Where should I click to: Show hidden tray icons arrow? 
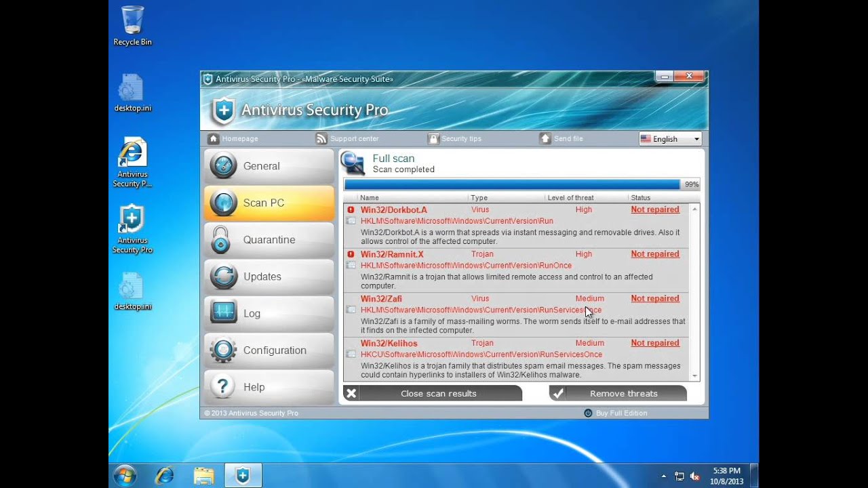tap(664, 476)
